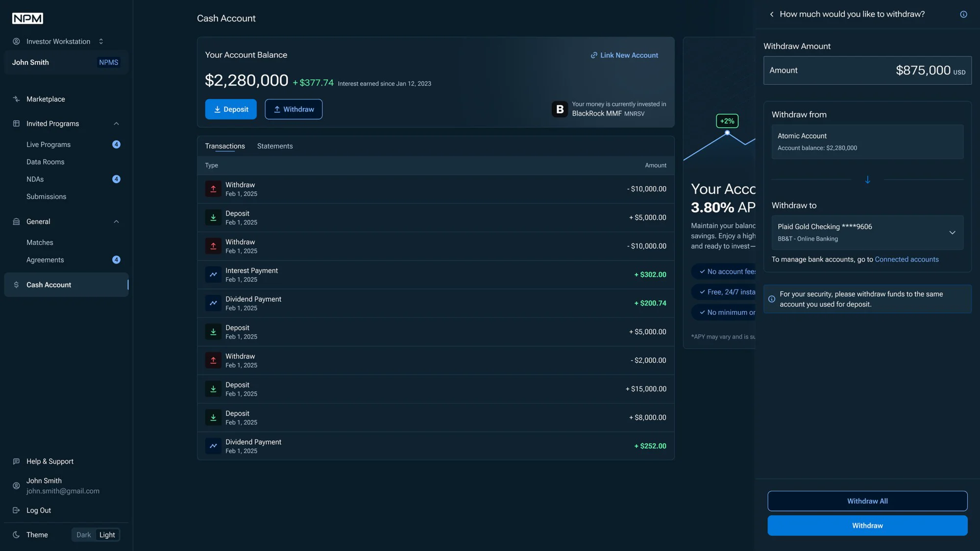Go back using the withdraw panel chevron
This screenshot has height=551, width=980.
tap(772, 14)
